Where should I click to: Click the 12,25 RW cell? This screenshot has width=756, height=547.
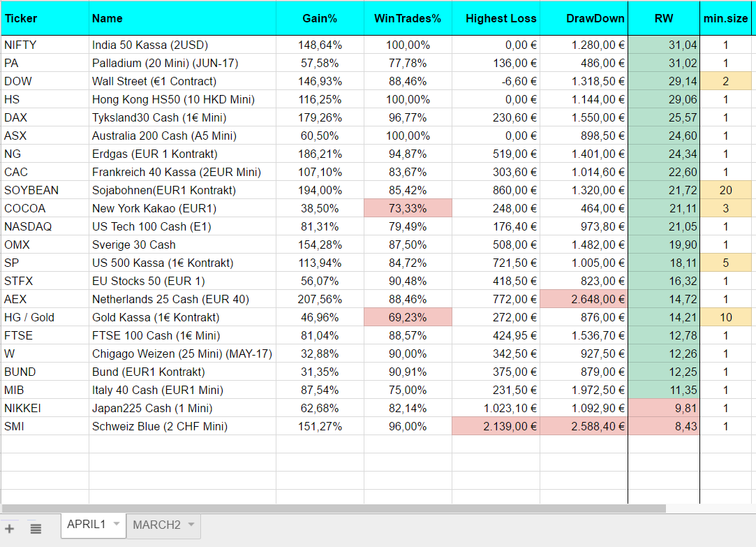[x=664, y=372]
